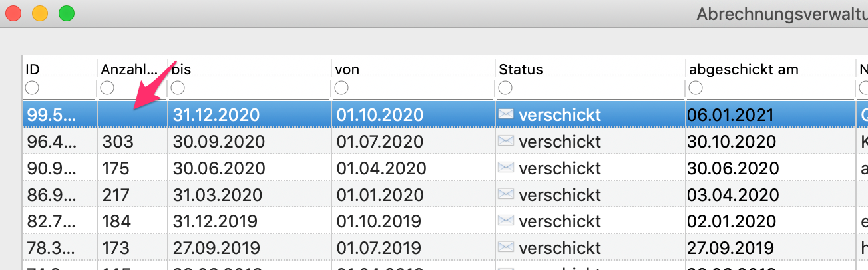This screenshot has width=868, height=270.
Task: Click the von column header
Action: [x=346, y=69]
